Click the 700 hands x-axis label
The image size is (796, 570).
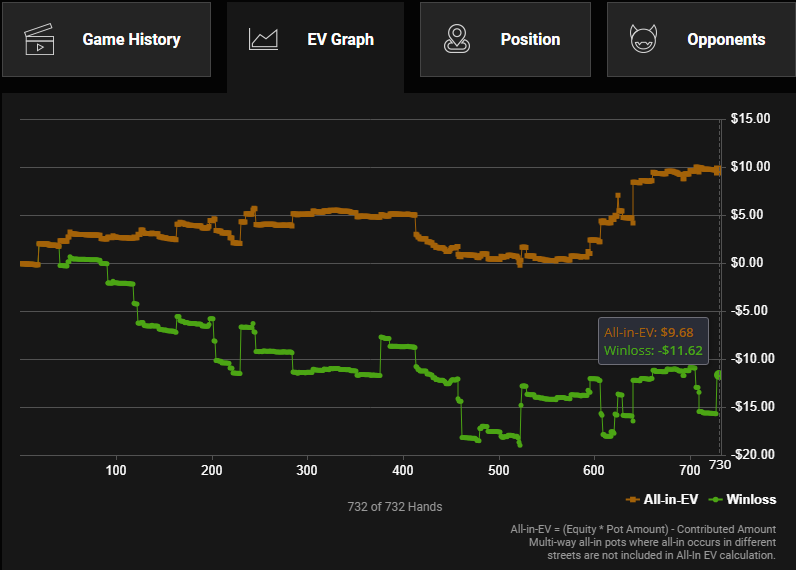(689, 470)
